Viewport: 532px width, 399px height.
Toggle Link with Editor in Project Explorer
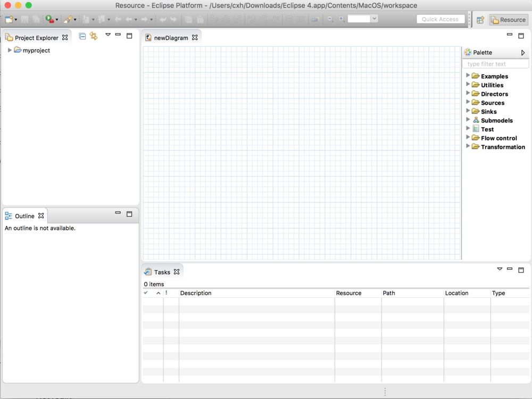tap(94, 36)
